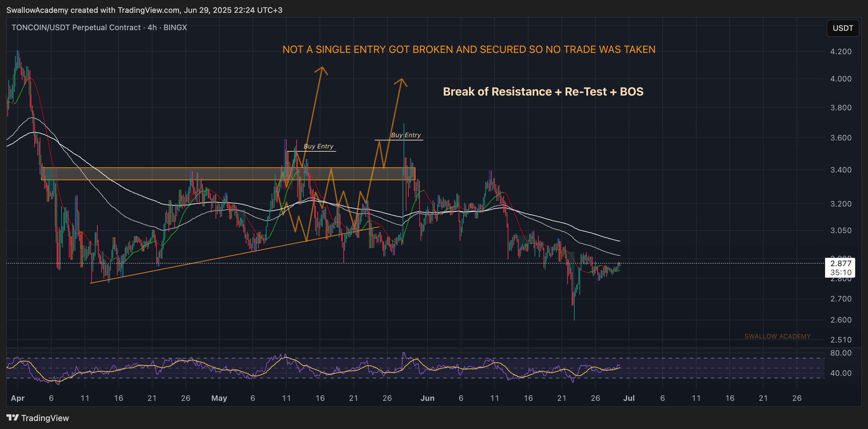The image size is (868, 429).
Task: Click the Apr label on time axis
Action: [x=18, y=398]
